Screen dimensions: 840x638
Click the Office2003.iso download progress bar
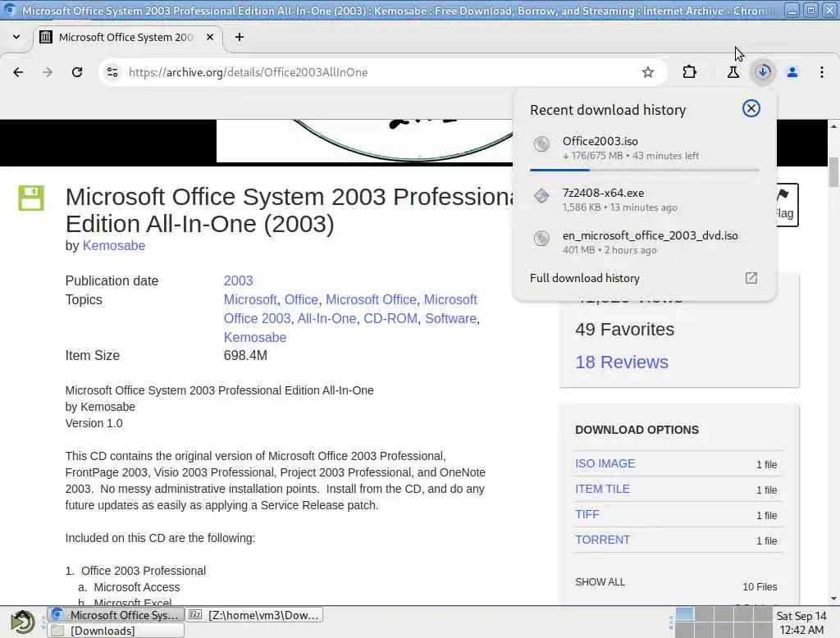click(x=644, y=170)
